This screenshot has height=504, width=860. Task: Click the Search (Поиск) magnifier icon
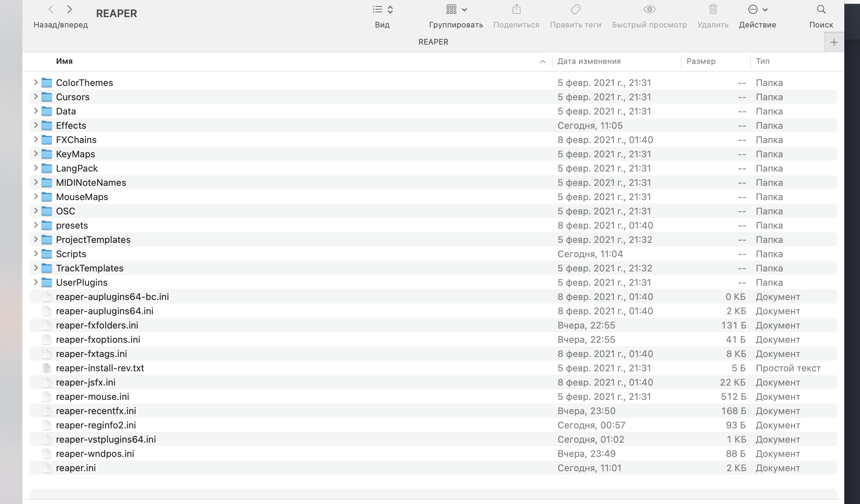click(x=821, y=10)
